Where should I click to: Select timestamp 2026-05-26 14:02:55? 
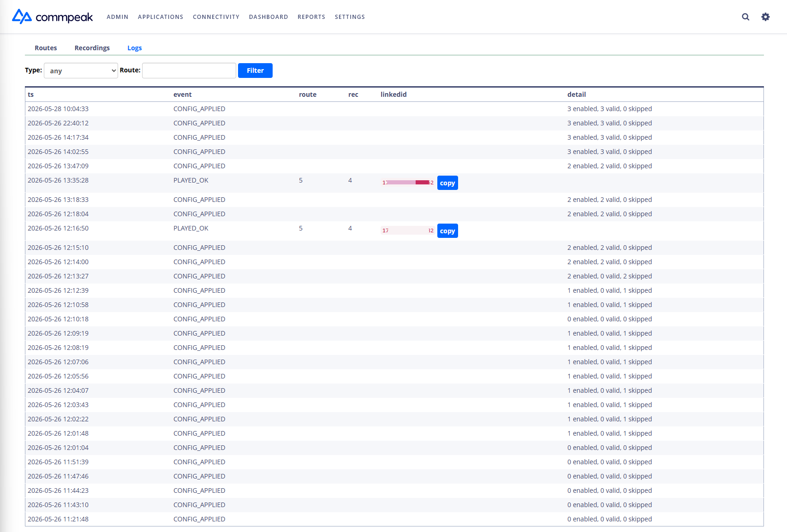pos(58,152)
